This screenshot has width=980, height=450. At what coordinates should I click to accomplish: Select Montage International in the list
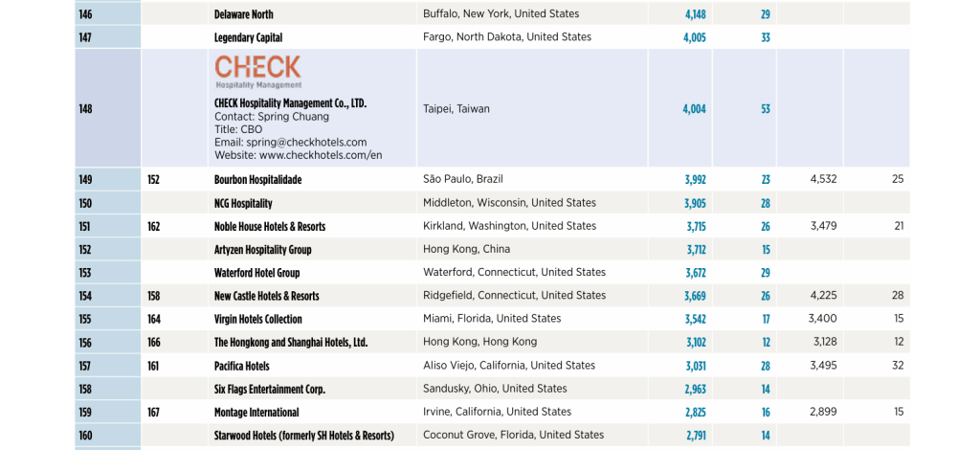click(x=256, y=412)
